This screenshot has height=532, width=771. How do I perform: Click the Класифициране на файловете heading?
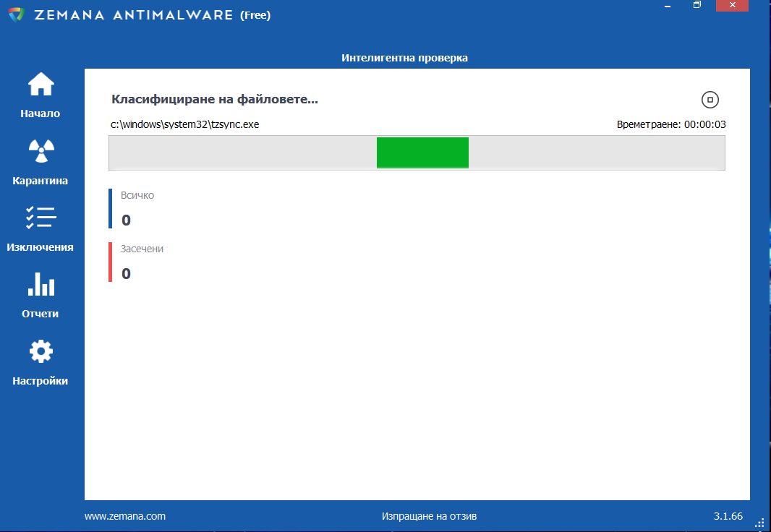coord(214,99)
